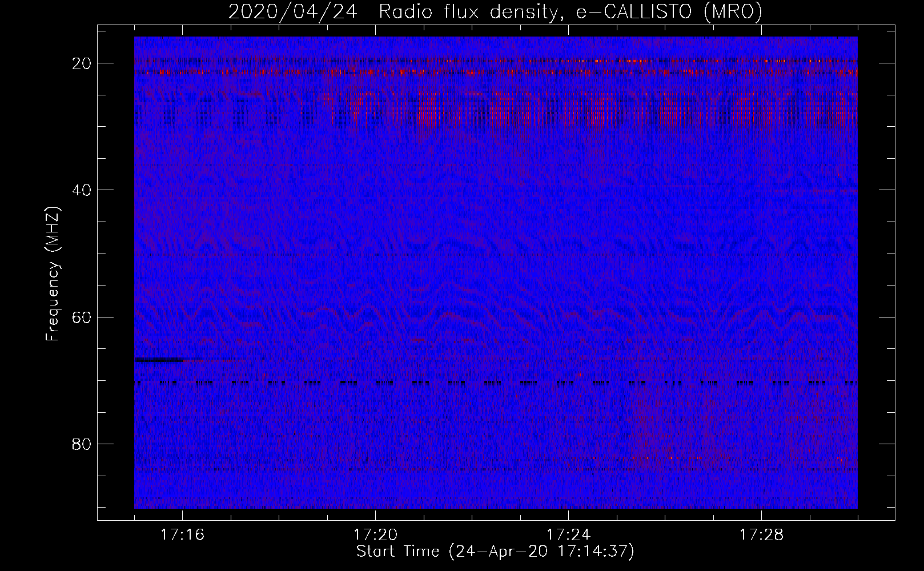The image size is (924, 571).
Task: Click the "17:28" time tick label
Action: tap(761, 535)
